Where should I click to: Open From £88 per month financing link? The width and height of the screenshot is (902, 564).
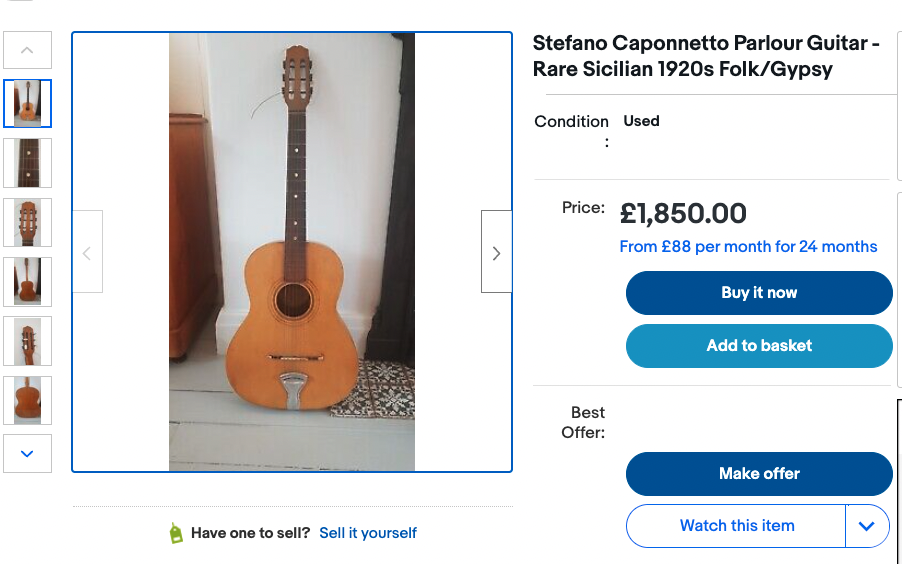click(748, 247)
